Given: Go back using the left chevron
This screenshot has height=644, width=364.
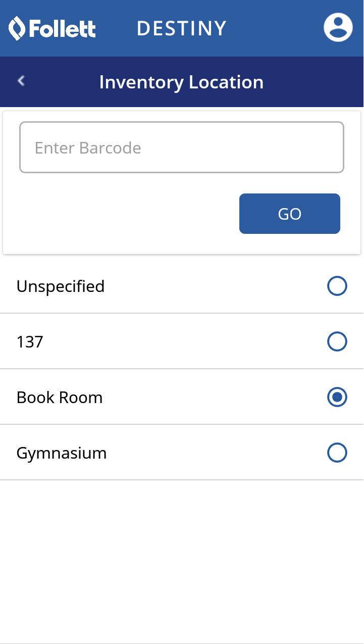Looking at the screenshot, I should click(21, 81).
